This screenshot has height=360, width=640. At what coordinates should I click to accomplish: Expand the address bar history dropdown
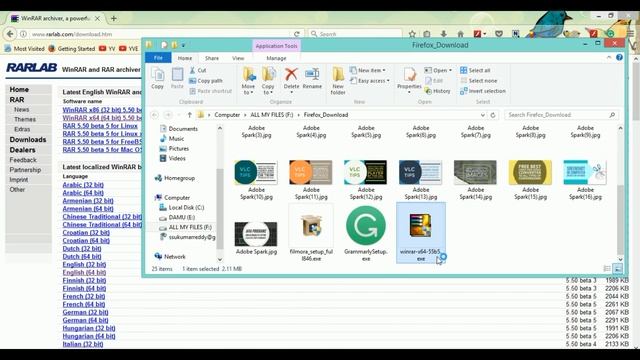(483, 115)
